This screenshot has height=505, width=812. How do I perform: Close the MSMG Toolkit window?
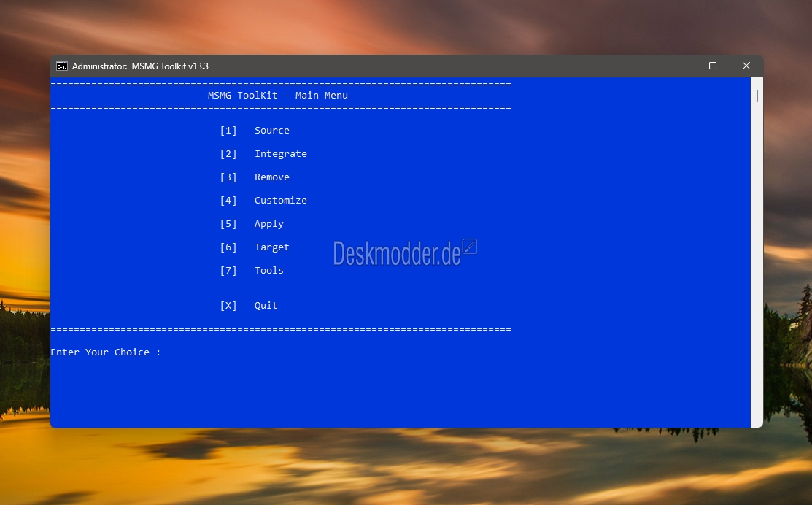click(x=746, y=66)
